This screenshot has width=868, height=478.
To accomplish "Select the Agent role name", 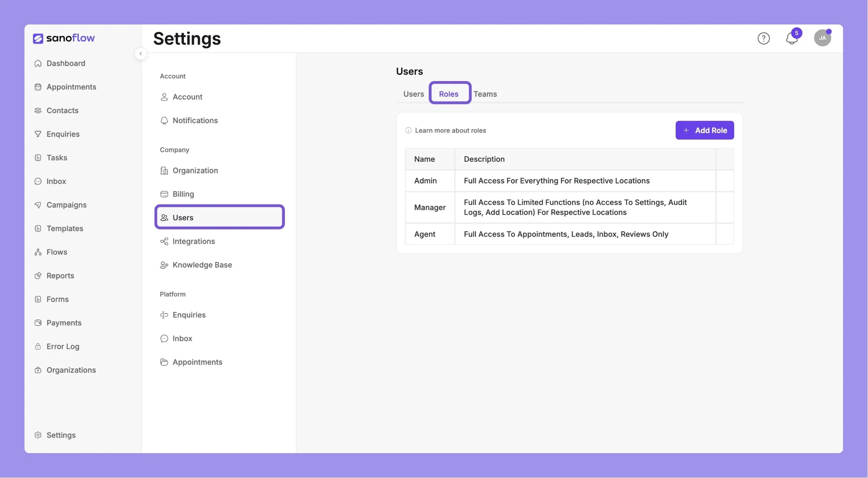I will point(424,234).
